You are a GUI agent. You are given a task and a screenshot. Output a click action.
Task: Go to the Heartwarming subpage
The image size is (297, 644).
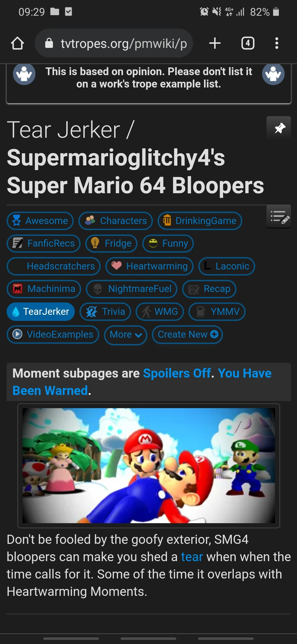pos(150,266)
